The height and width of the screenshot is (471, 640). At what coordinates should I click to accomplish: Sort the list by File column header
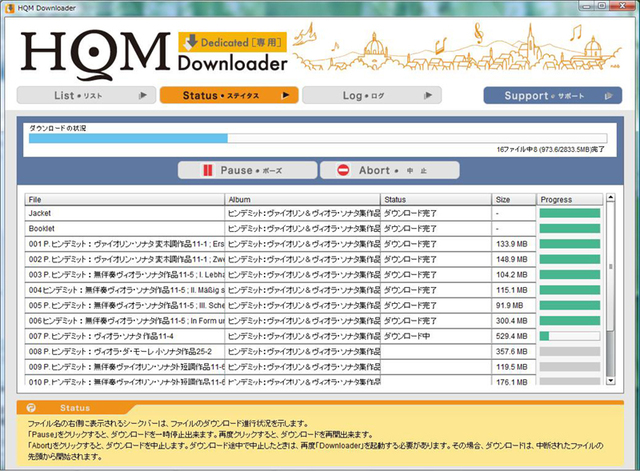(x=125, y=199)
